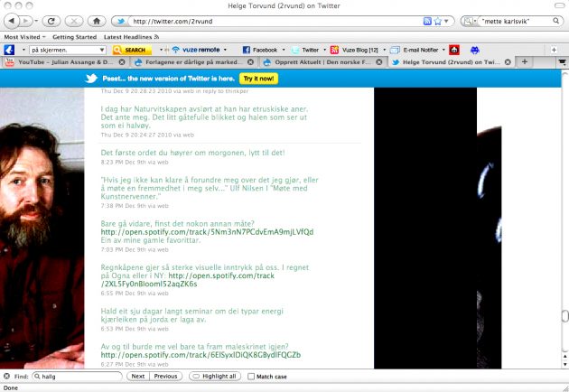The height and width of the screenshot is (392, 569).
Task: Click the Stop loading button
Action: click(x=74, y=21)
